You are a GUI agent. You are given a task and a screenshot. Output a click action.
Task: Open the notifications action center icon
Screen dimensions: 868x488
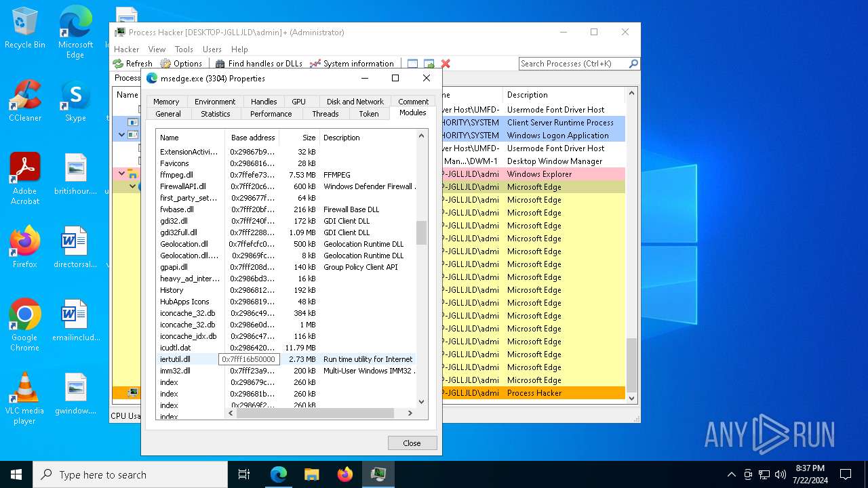coord(846,474)
